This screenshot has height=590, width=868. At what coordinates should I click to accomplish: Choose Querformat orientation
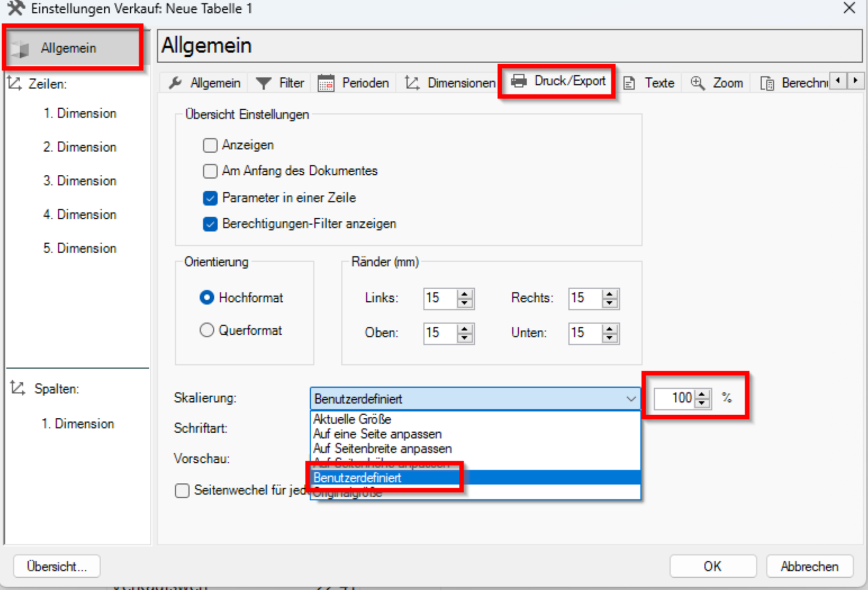207,330
